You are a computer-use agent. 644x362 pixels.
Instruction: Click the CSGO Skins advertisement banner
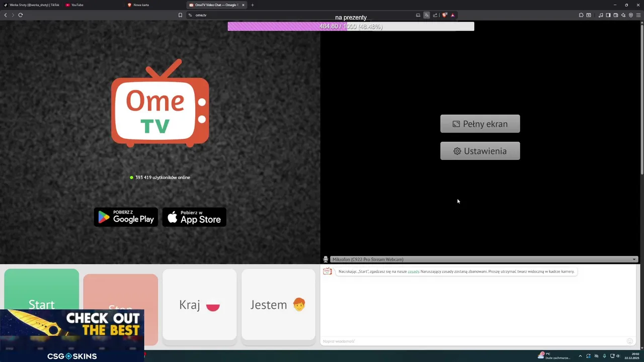(x=72, y=335)
